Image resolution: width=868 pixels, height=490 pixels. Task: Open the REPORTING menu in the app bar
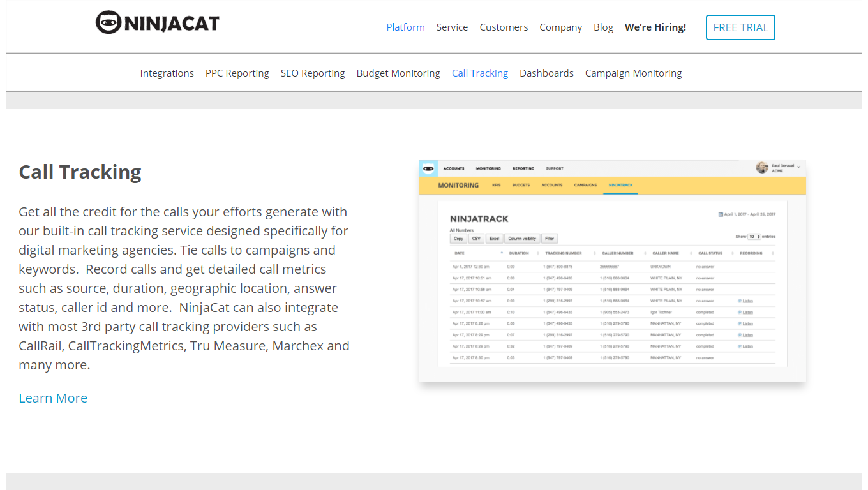pyautogui.click(x=523, y=168)
